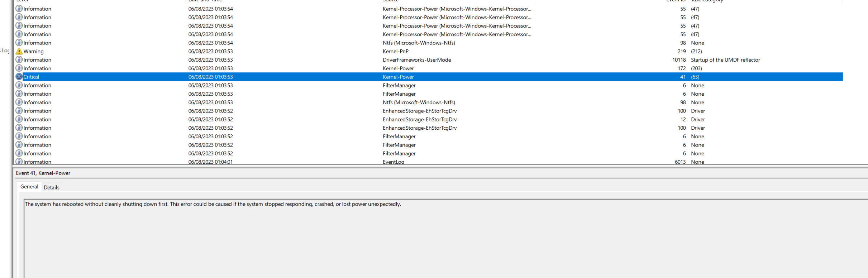Click the "EventLog" source cell

pyautogui.click(x=394, y=162)
